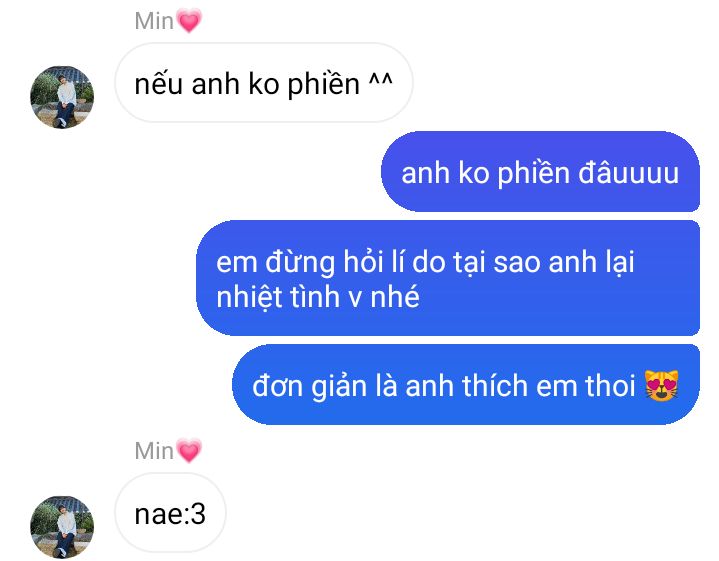This screenshot has height=561, width=719.
Task: Click the heart-eyes cat emoji
Action: [x=661, y=385]
